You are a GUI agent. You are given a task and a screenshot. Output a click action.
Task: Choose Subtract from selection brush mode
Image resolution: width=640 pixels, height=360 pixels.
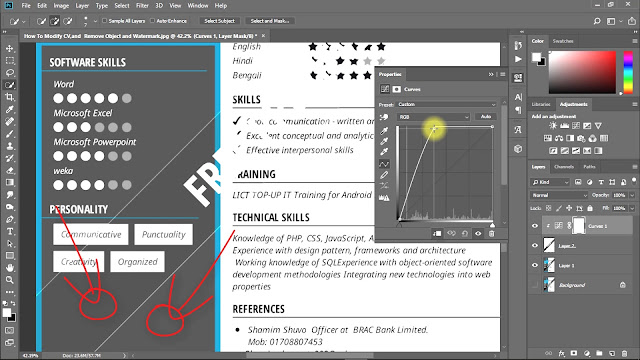point(68,21)
